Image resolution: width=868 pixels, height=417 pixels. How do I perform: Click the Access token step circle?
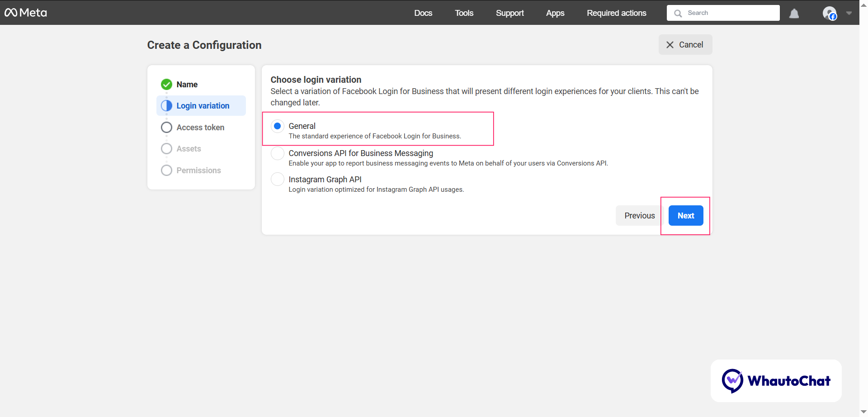pyautogui.click(x=166, y=127)
